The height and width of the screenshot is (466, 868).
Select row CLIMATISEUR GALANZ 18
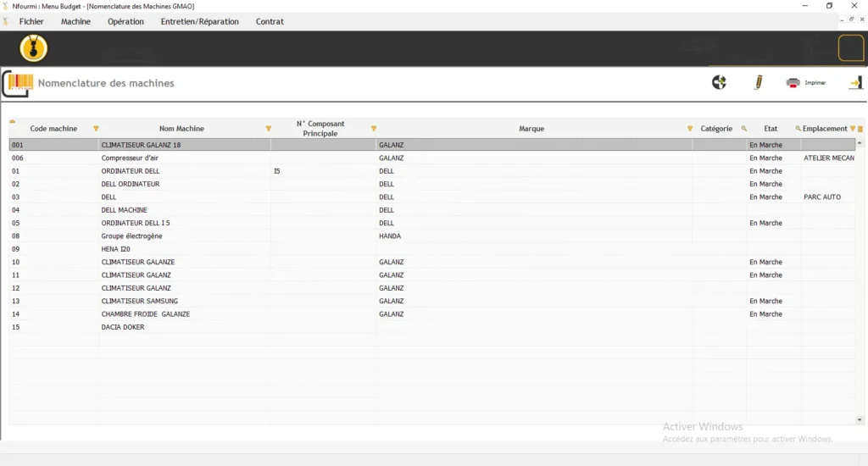pyautogui.click(x=432, y=145)
